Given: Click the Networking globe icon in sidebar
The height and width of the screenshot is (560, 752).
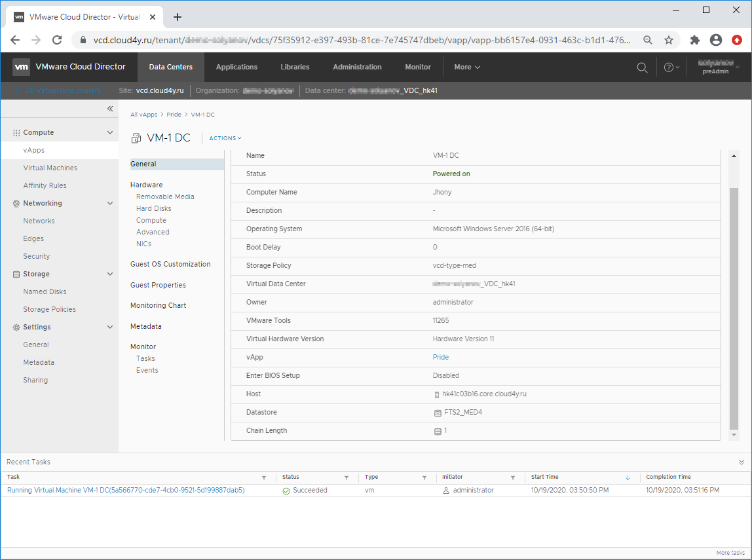Looking at the screenshot, I should click(16, 203).
